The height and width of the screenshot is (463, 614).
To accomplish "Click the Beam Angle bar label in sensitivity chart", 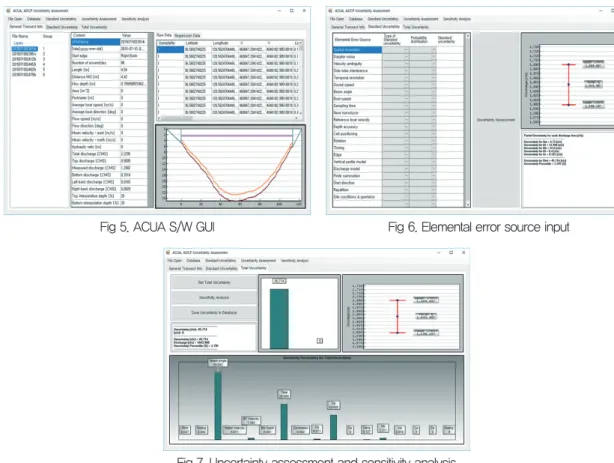I will (218, 363).
